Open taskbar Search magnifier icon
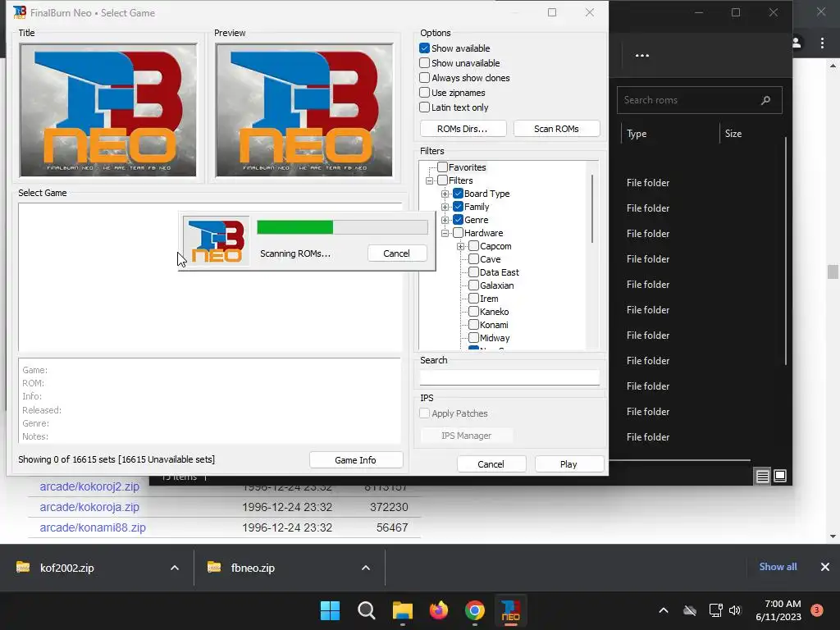 pos(367,610)
